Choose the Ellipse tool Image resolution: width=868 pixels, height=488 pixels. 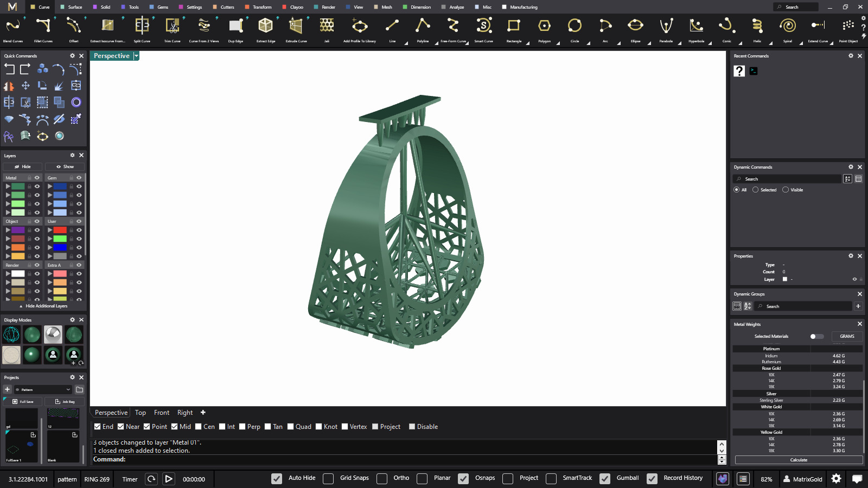click(636, 29)
